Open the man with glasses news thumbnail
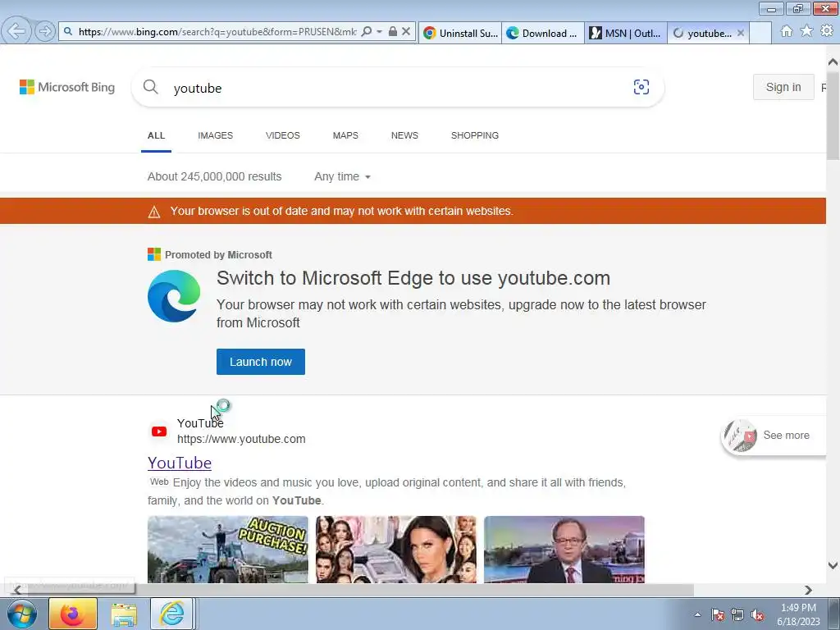This screenshot has width=840, height=630. (564, 549)
